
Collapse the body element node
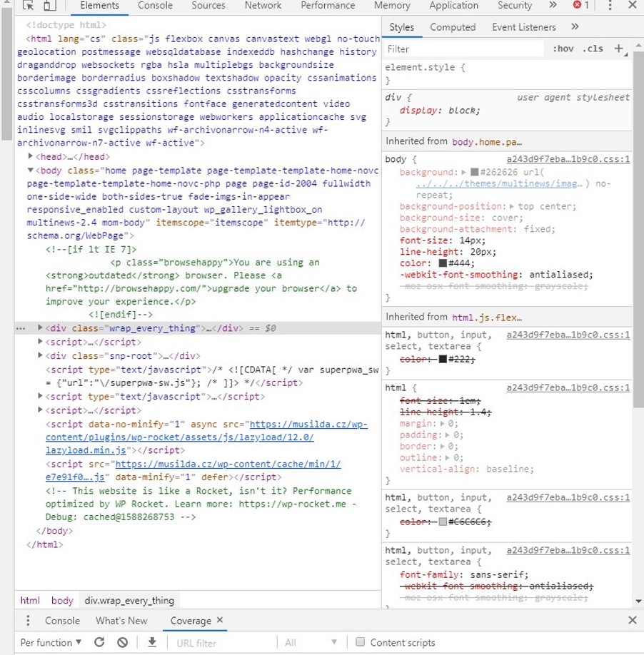[30, 170]
